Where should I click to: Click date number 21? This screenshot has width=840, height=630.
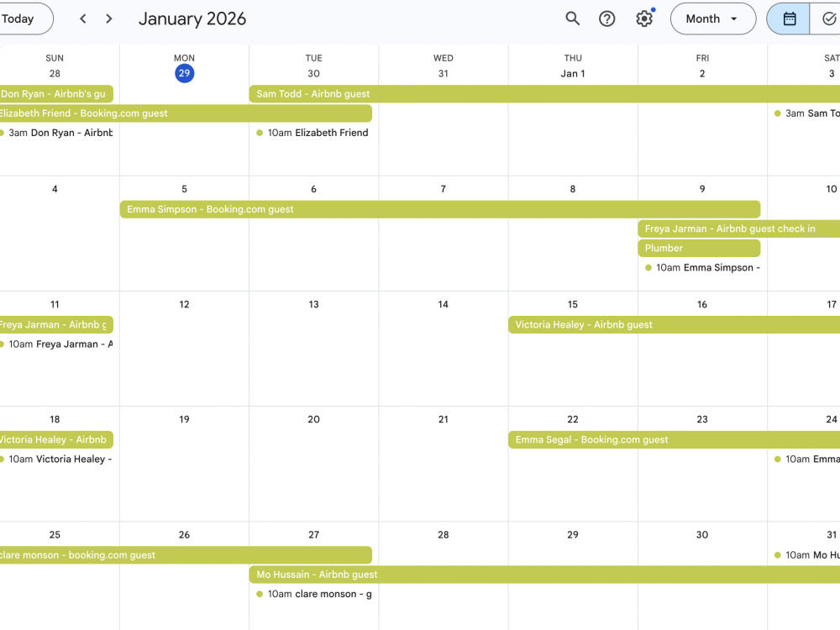(x=443, y=419)
